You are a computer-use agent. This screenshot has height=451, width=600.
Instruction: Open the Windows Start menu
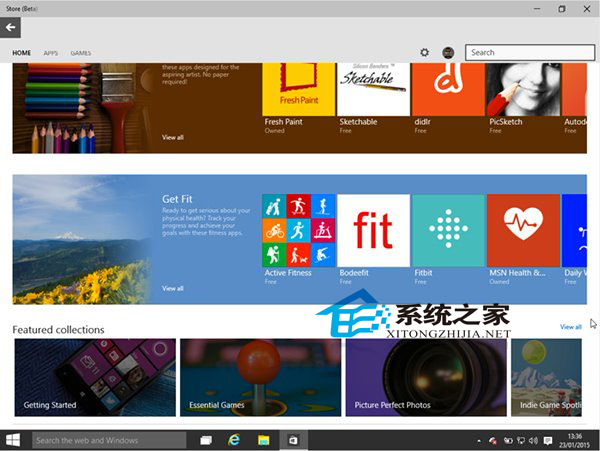pos(13,440)
